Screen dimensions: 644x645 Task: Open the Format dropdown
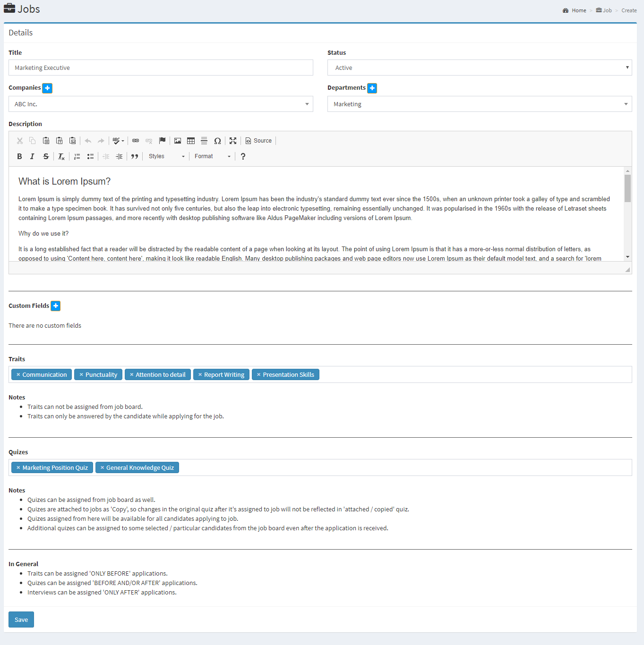coord(212,156)
